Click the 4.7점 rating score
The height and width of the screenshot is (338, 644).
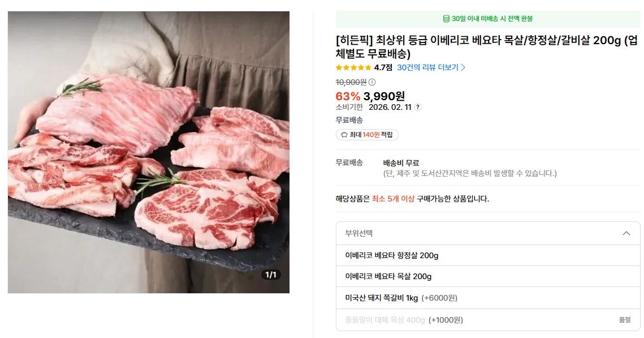coord(383,67)
